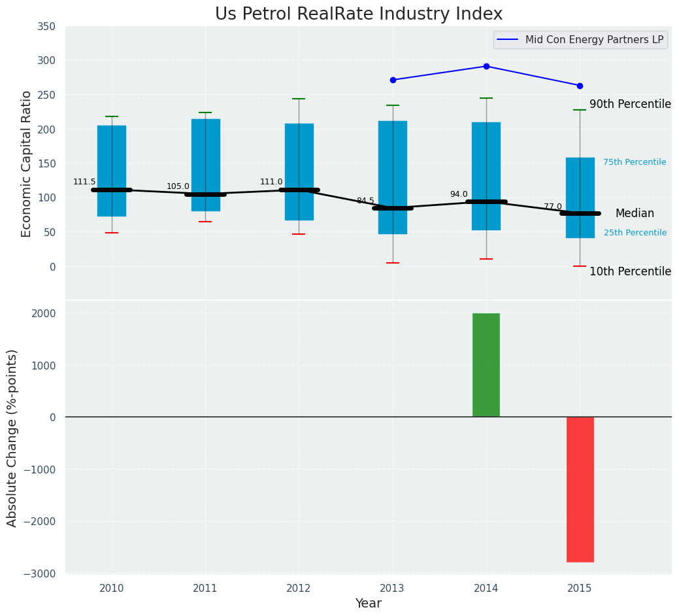Click the blue line swatch in the legend

point(508,40)
